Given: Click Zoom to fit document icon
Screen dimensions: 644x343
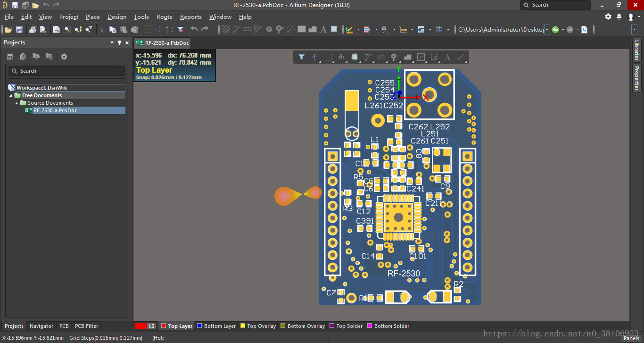Looking at the screenshot, I should coord(56,30).
